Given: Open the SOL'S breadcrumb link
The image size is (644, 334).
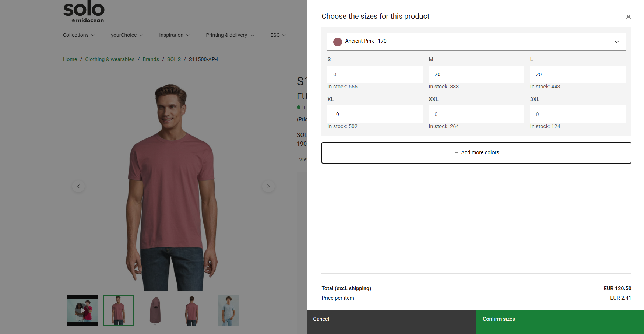Looking at the screenshot, I should [x=174, y=59].
